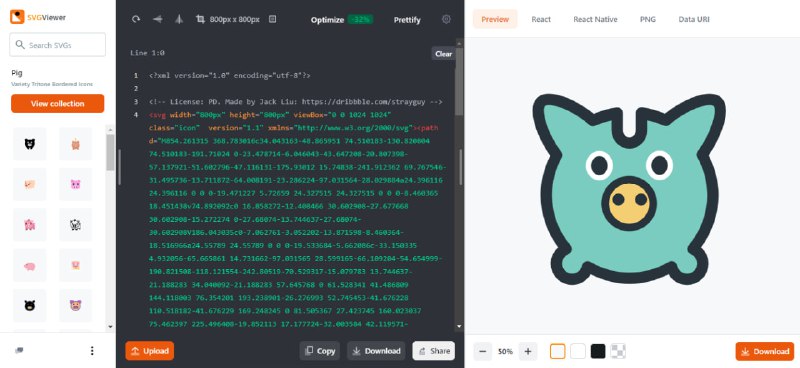The height and width of the screenshot is (368, 800).
Task: Click the 50% zoom level text
Action: pyautogui.click(x=506, y=351)
